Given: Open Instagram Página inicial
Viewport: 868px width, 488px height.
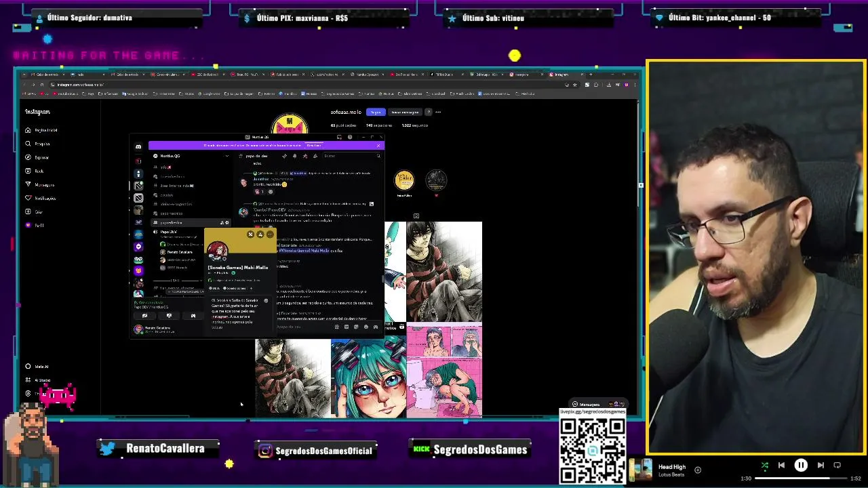Looking at the screenshot, I should (42, 130).
